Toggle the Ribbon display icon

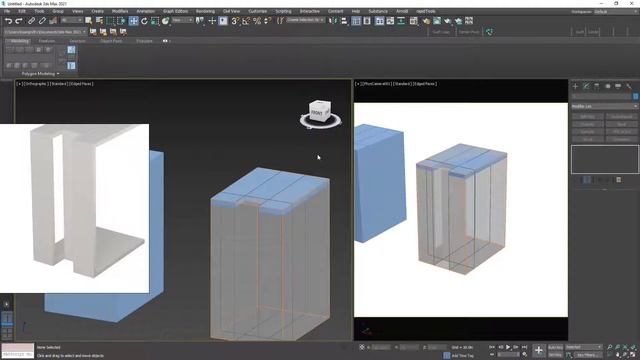(x=379, y=21)
